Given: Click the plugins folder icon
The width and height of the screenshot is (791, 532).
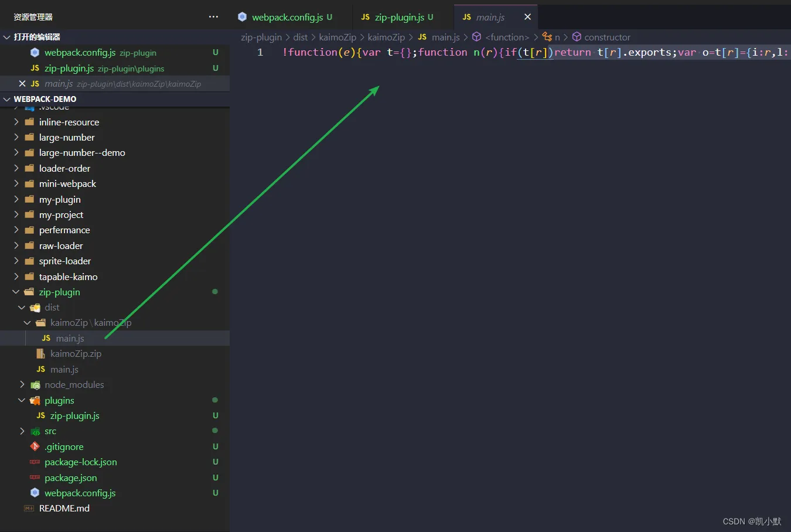Looking at the screenshot, I should point(35,400).
